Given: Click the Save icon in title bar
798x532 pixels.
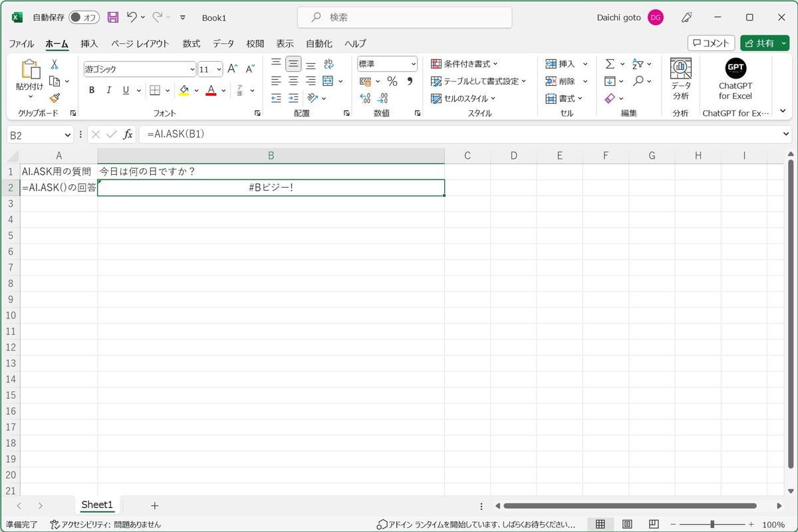Looking at the screenshot, I should 113,17.
